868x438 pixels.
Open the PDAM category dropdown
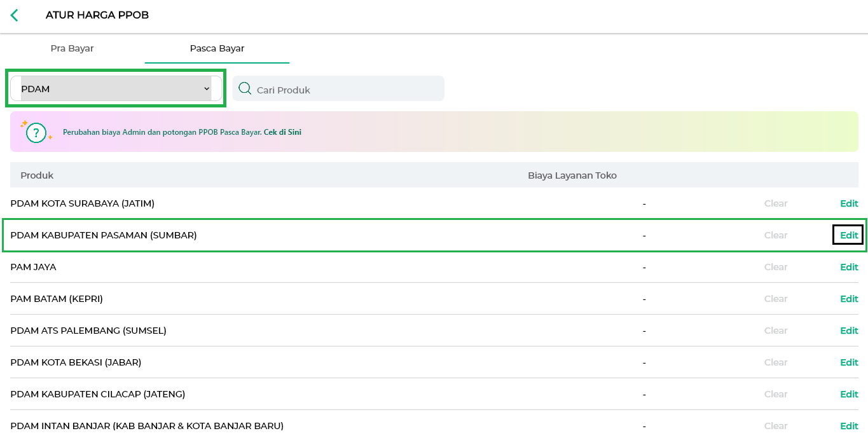tap(116, 88)
